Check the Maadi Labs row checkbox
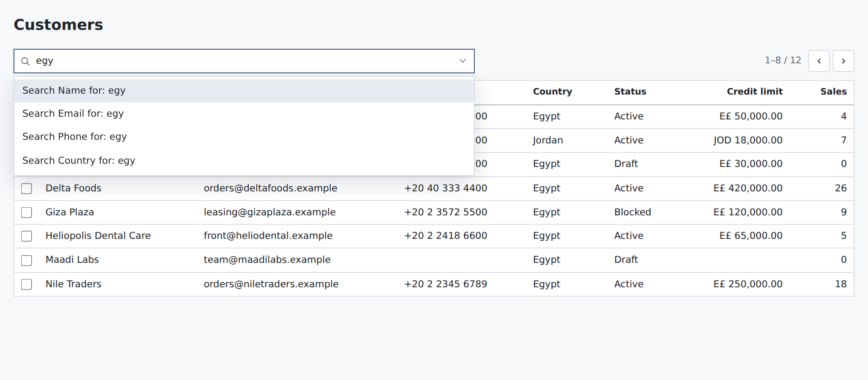The width and height of the screenshot is (868, 380). pos(27,261)
